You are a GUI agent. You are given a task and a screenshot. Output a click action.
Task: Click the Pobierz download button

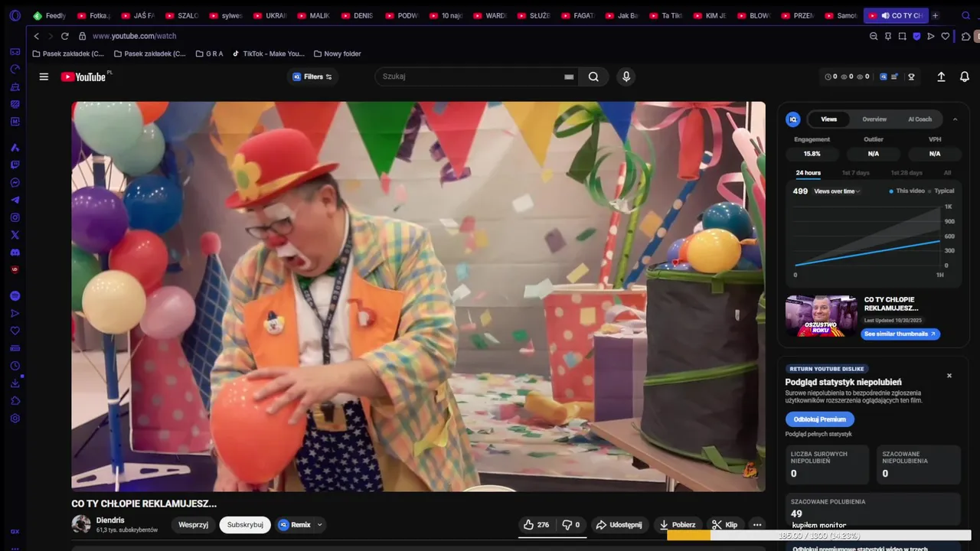pos(678,525)
